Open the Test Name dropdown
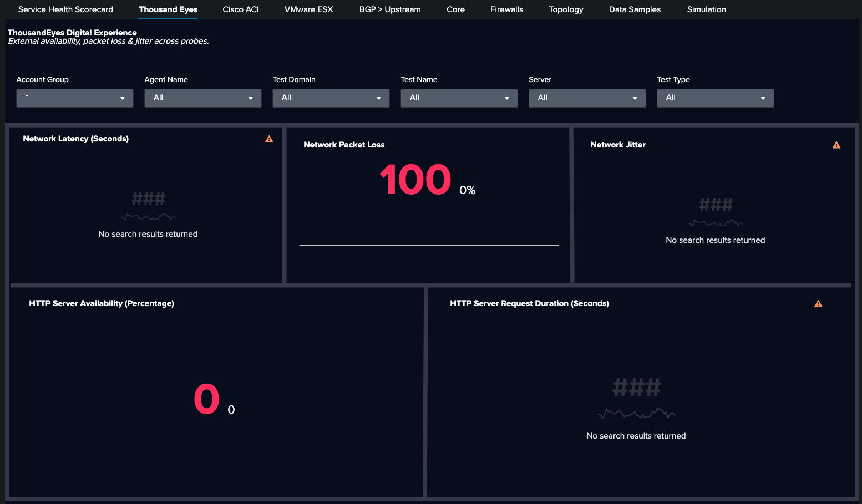862x504 pixels. click(x=459, y=98)
